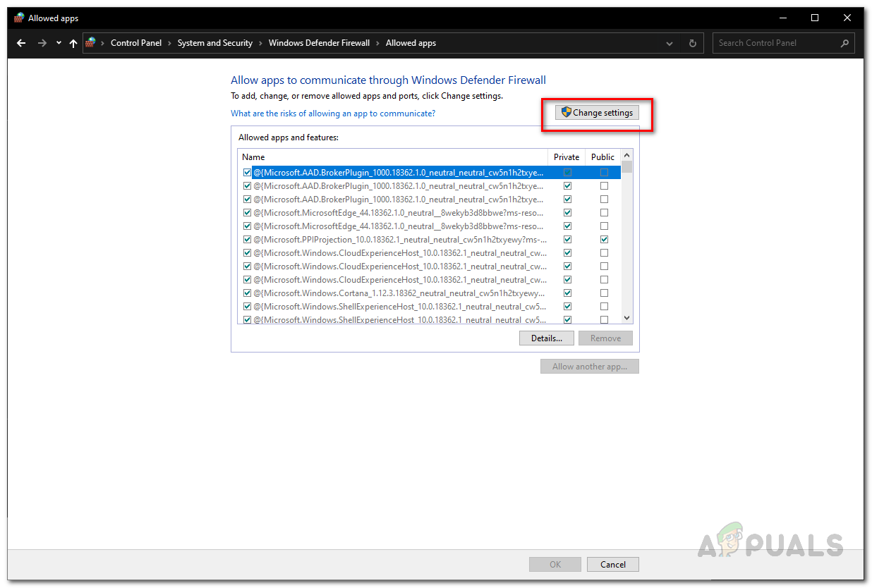This screenshot has height=588, width=872.
Task: Navigate up one level with the up arrow
Action: pos(73,43)
